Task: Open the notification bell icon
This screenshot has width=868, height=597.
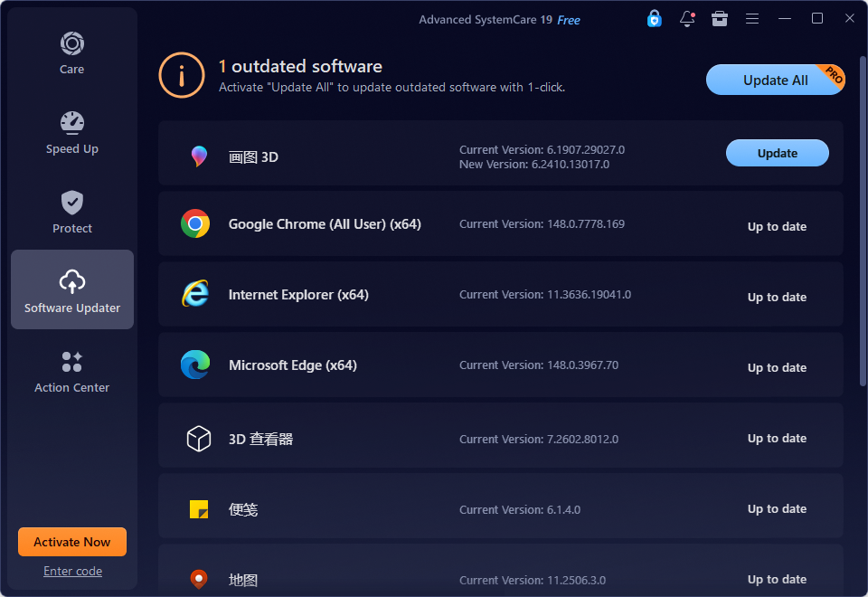Action: 687,18
